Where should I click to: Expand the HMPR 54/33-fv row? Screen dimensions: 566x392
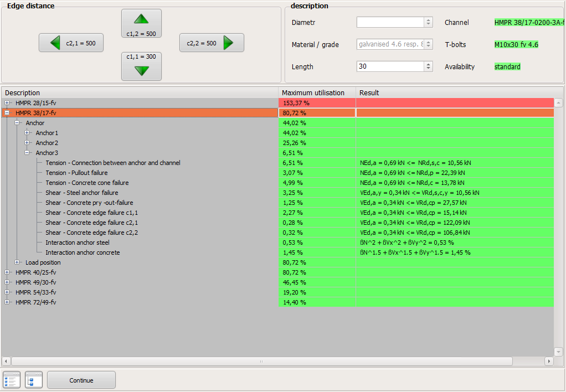[7, 292]
